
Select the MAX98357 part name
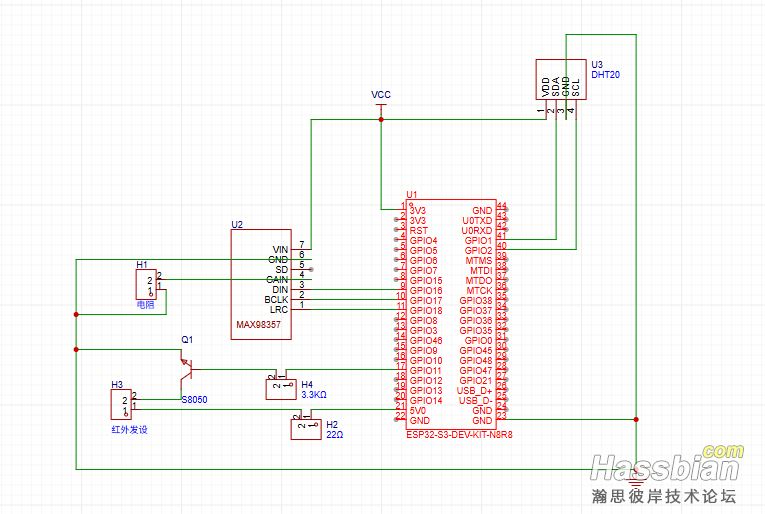tap(259, 324)
